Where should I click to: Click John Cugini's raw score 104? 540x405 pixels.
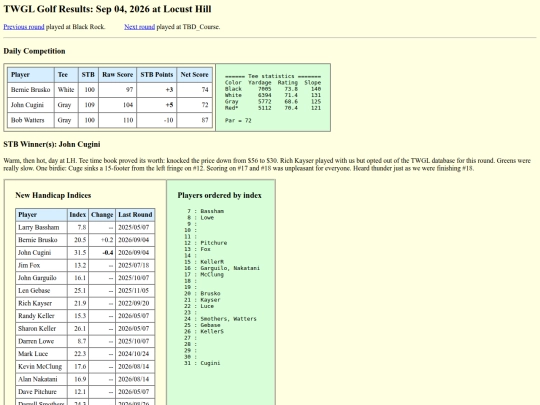coord(128,105)
